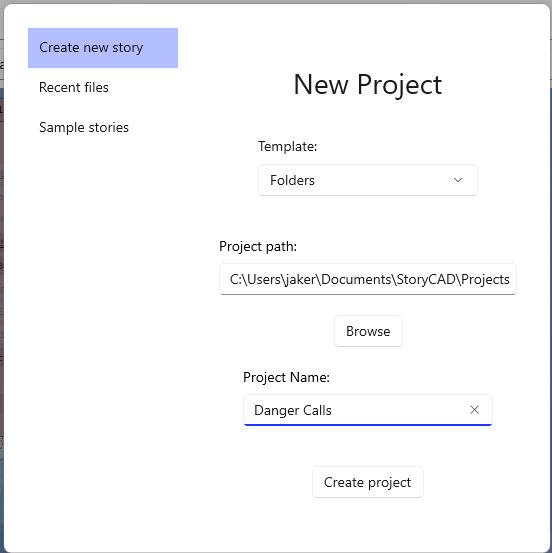Screen dimensions: 552x553
Task: Clear the Project Name field with X icon
Action: pos(474,410)
